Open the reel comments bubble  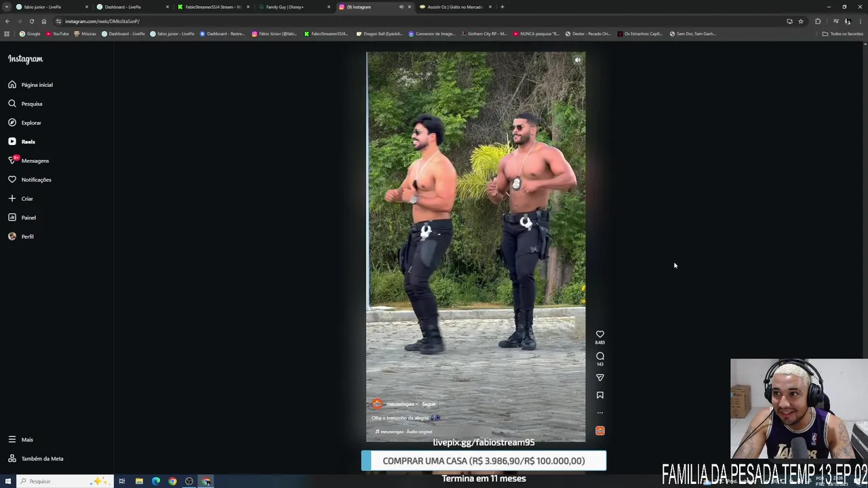(x=600, y=356)
